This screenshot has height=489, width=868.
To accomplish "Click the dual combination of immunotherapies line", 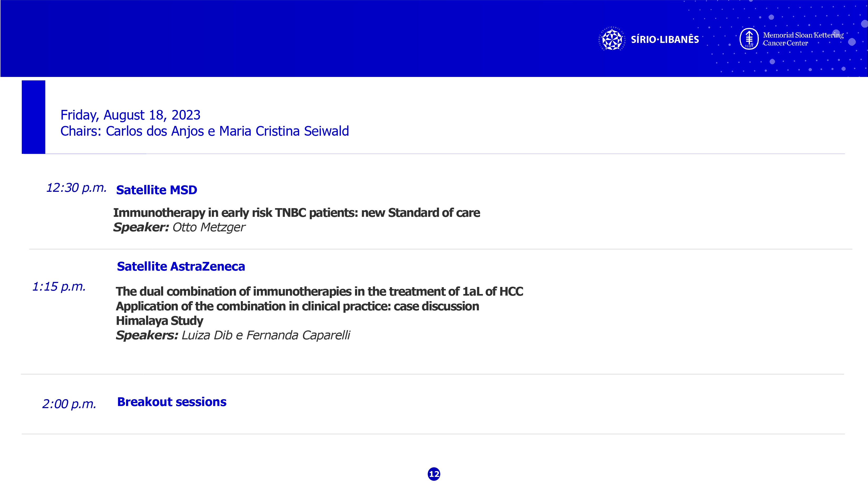I will (320, 291).
